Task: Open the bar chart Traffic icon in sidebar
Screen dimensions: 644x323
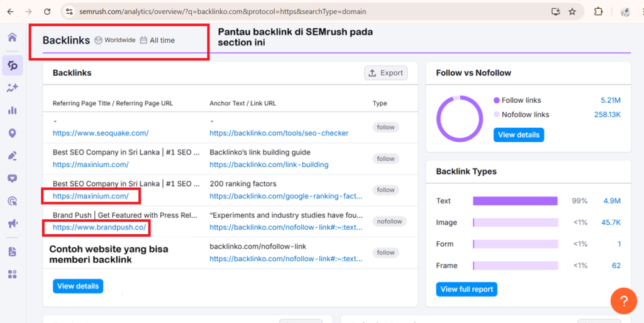Action: point(13,110)
